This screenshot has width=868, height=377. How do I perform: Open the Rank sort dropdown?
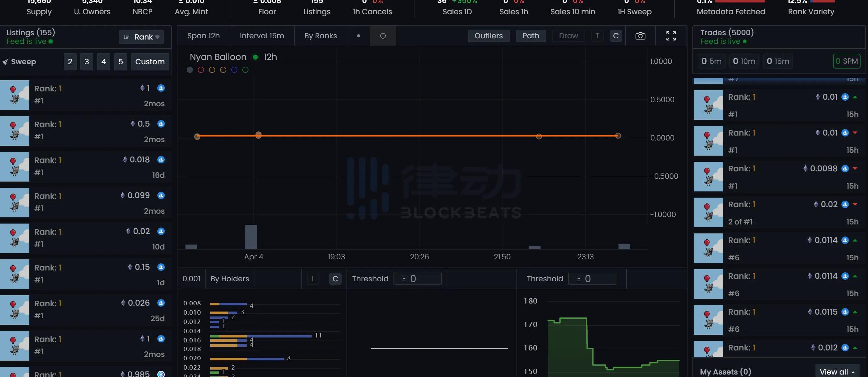point(141,37)
